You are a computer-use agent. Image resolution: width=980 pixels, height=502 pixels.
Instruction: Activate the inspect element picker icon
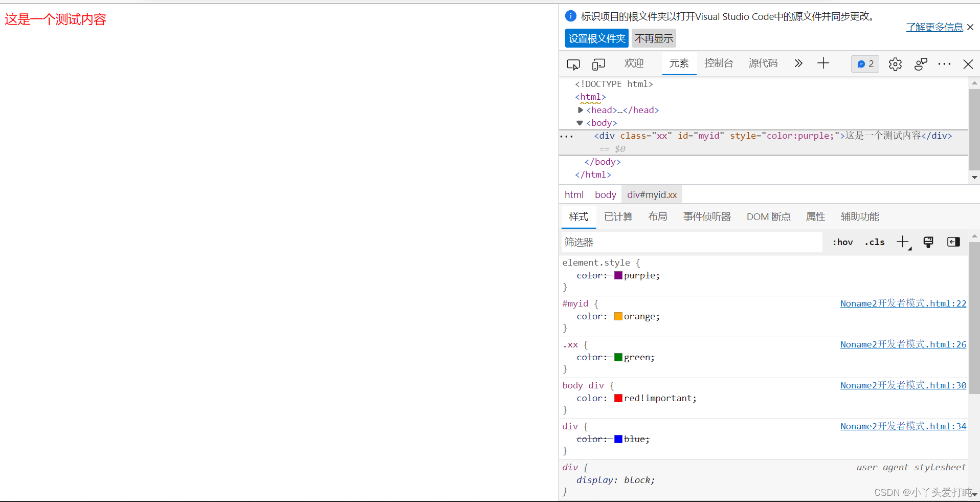tap(573, 64)
